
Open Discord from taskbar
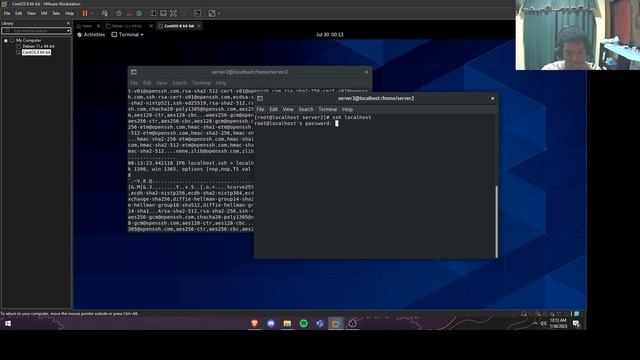pos(271,323)
